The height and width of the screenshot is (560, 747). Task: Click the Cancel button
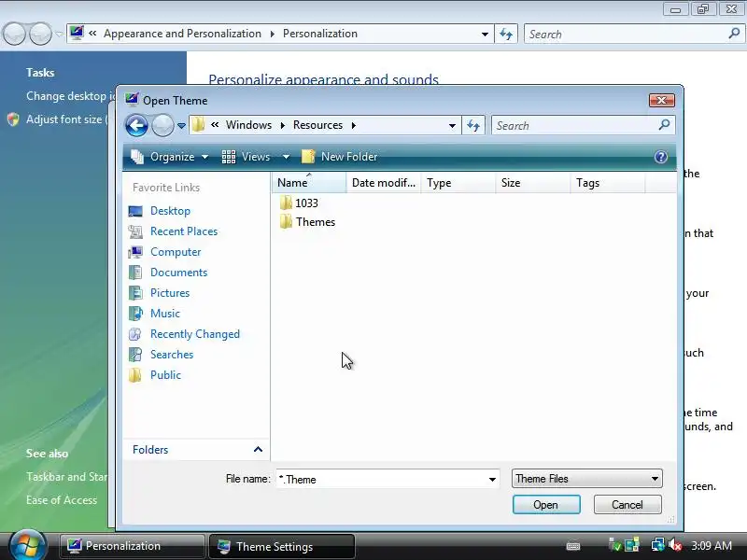click(627, 505)
